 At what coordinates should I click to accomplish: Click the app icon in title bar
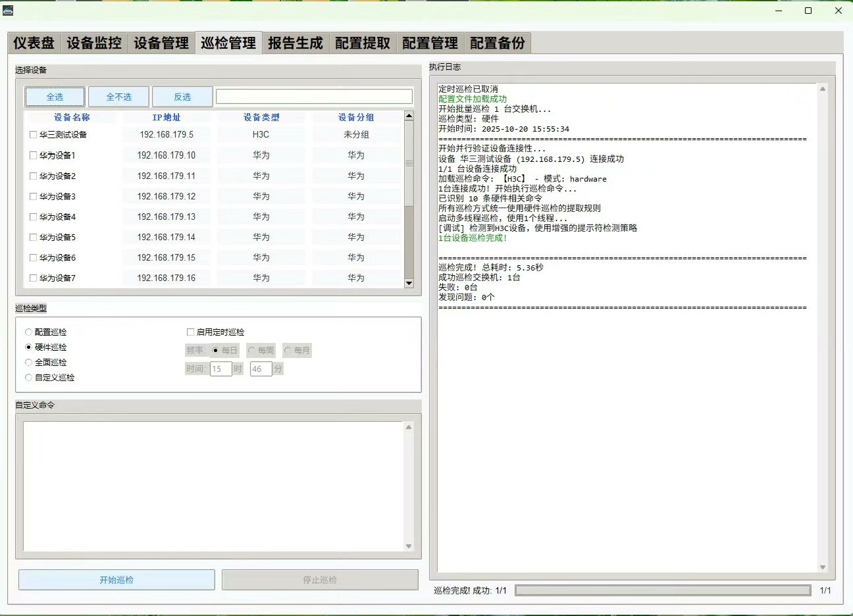8,10
